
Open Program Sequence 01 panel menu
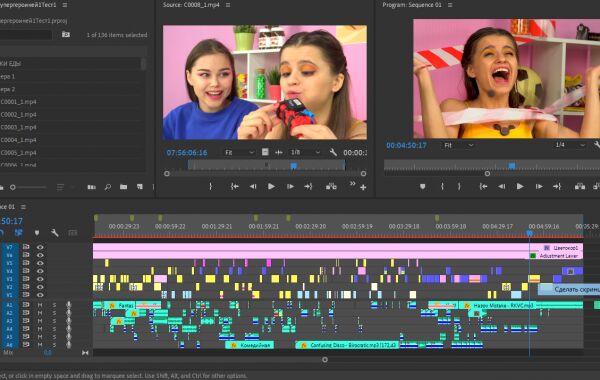450,5
